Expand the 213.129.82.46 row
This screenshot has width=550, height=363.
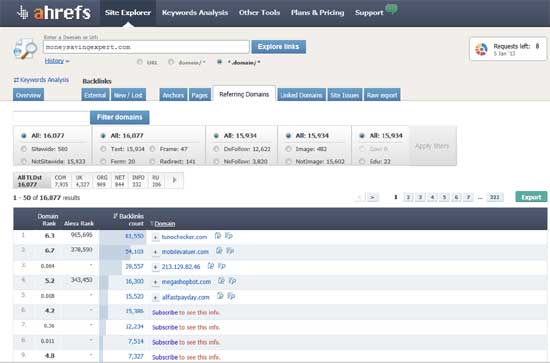(155, 267)
